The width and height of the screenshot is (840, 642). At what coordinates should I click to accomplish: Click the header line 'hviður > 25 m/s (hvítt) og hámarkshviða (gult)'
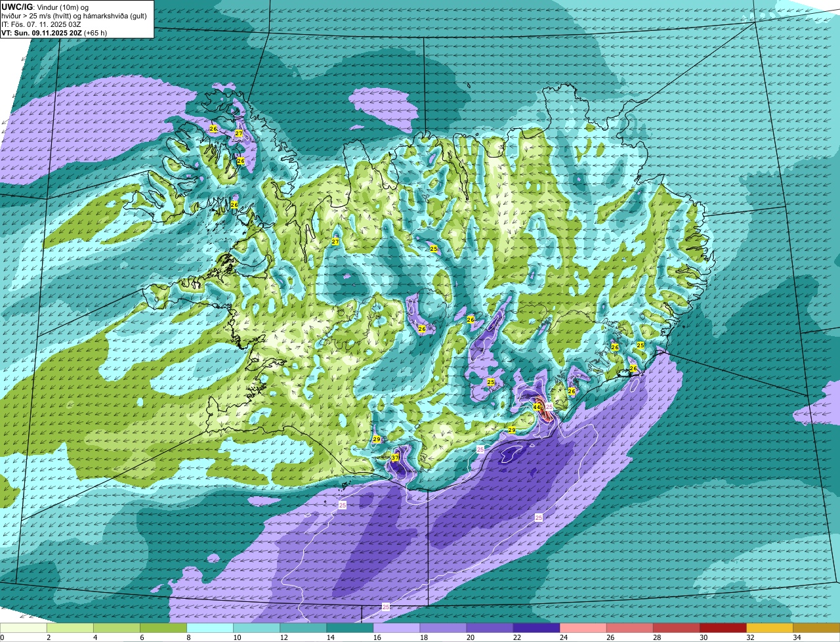(x=74, y=16)
